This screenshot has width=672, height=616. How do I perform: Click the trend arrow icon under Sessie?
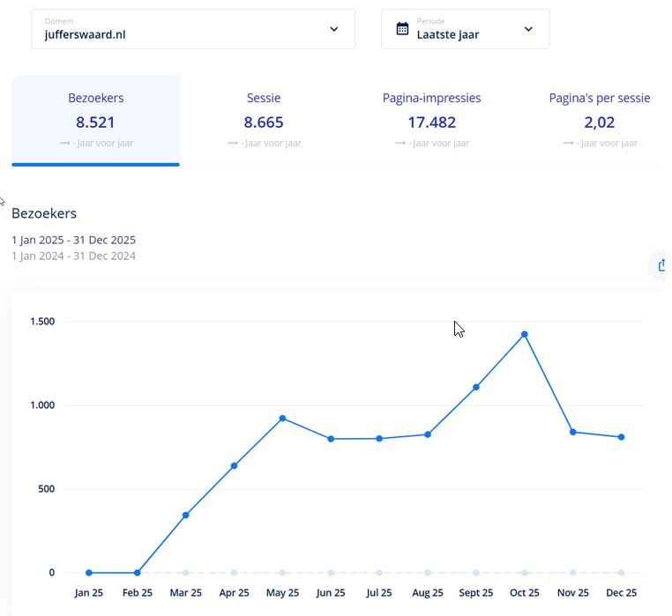tap(232, 143)
